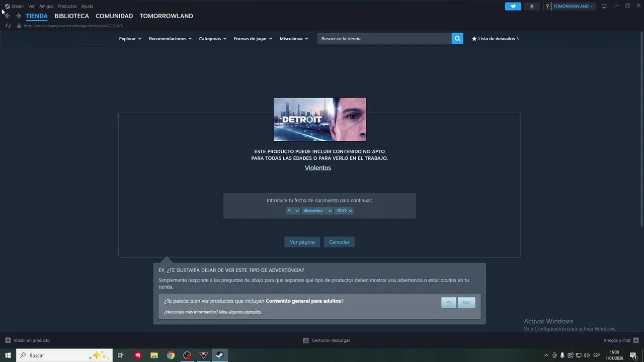Viewport: 644px width, 362px height.
Task: Switch to the TIENDA tab
Action: point(37,16)
